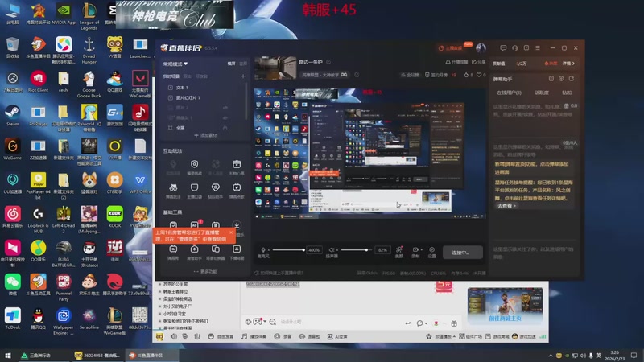The width and height of the screenshot is (644, 362).
Task: Open 钻粉助手 in 互动玩法
Action: point(215,191)
